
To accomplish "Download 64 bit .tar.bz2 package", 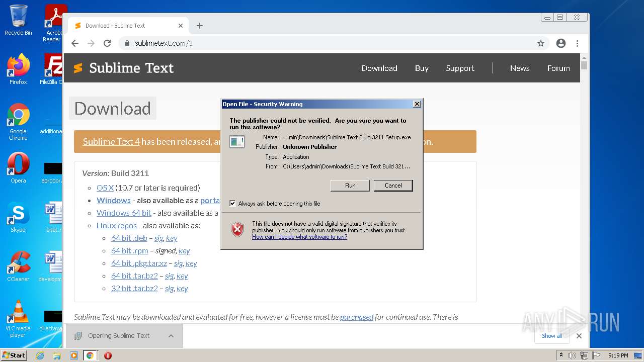I will point(134,276).
